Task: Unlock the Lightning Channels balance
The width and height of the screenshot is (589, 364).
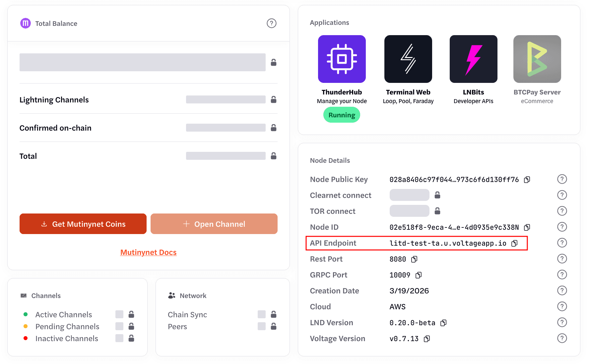Action: [x=274, y=99]
